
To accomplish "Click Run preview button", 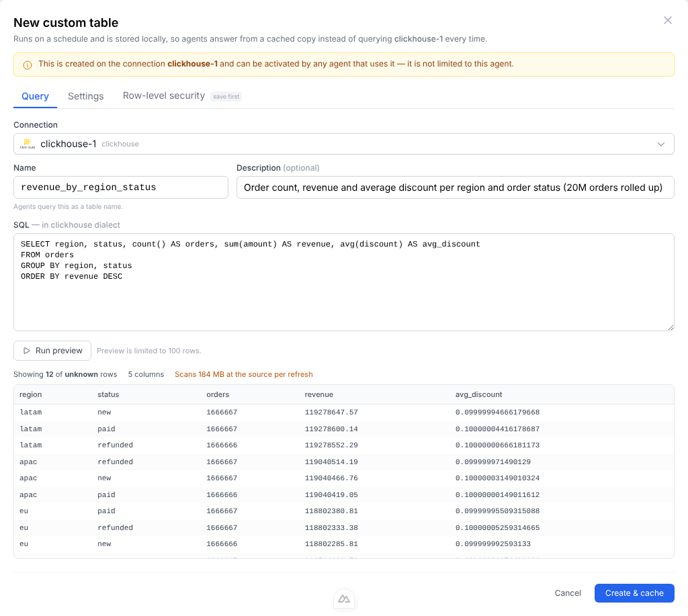I will tap(52, 351).
